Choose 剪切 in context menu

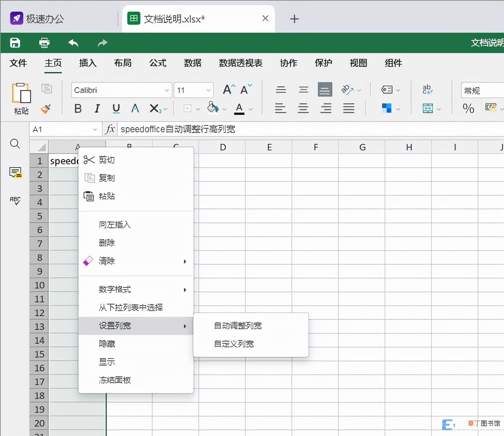click(x=136, y=160)
